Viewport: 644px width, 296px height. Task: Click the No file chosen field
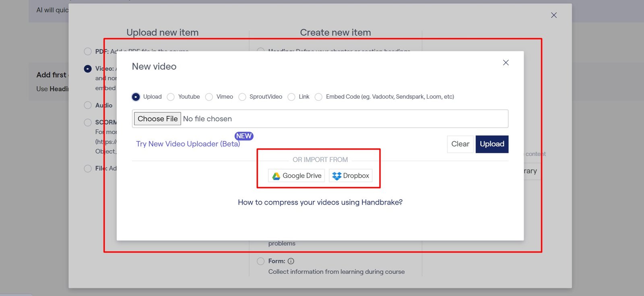[x=207, y=119]
